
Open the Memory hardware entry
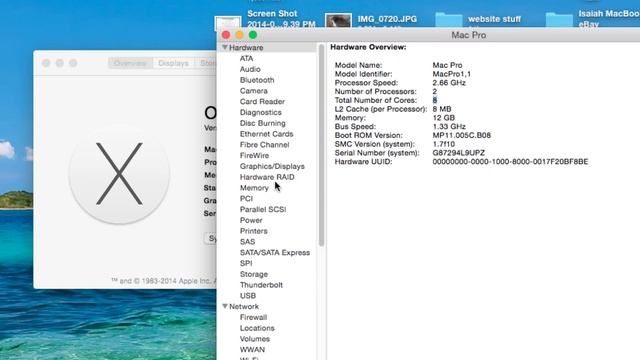point(254,188)
